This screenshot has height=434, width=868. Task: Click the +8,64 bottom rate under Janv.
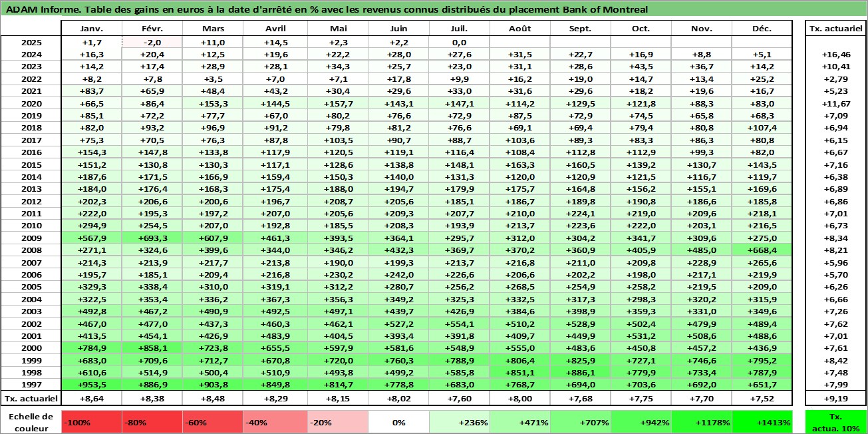click(x=92, y=398)
